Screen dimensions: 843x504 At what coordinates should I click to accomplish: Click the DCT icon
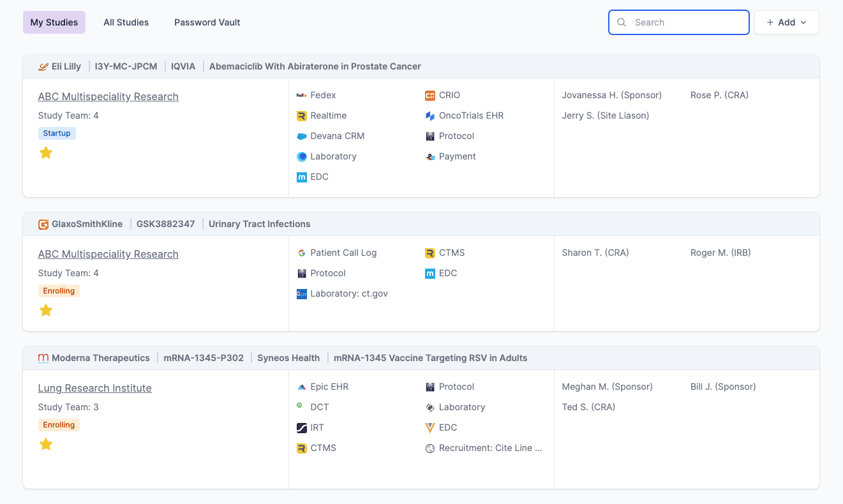click(x=300, y=406)
